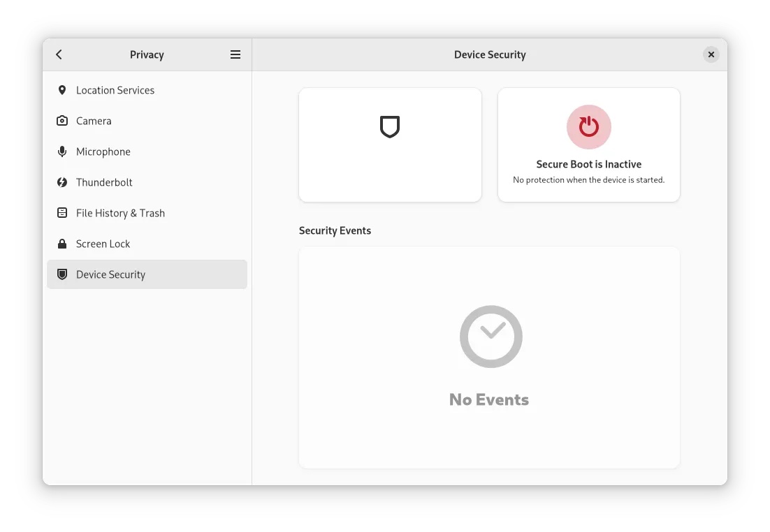Open the Thunderbolt label in the sidebar
Image resolution: width=770 pixels, height=532 pixels.
(104, 182)
